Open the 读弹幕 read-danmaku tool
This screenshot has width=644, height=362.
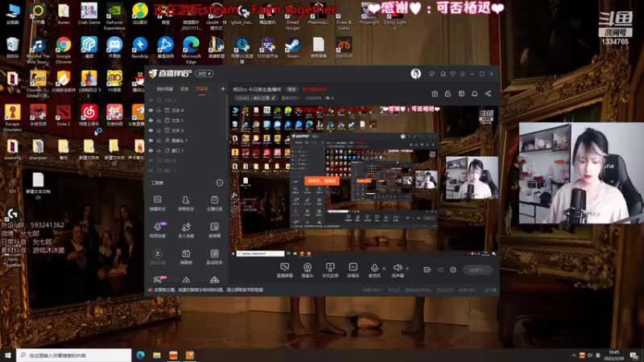tap(214, 230)
